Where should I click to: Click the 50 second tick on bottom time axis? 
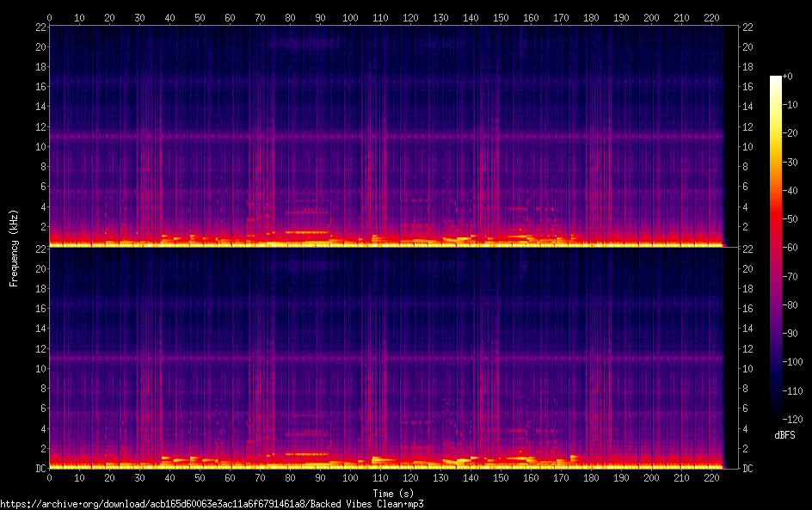(x=200, y=477)
